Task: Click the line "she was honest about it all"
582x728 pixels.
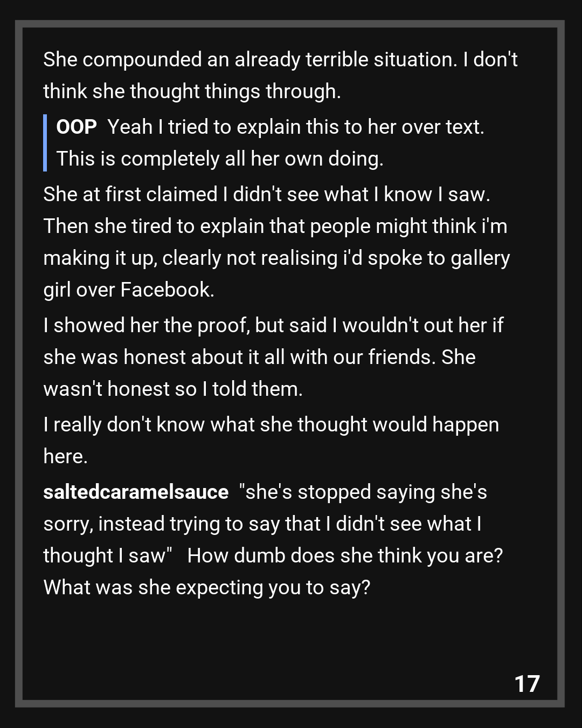Action: pos(259,357)
